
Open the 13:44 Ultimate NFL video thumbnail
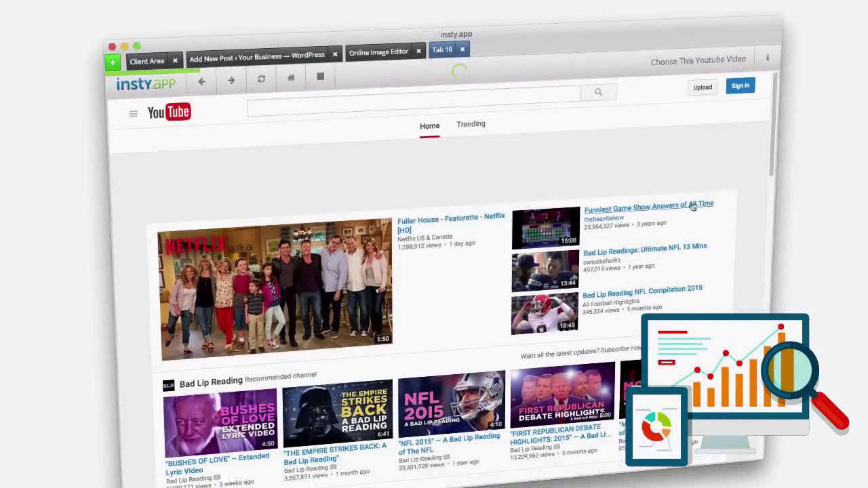pyautogui.click(x=546, y=271)
